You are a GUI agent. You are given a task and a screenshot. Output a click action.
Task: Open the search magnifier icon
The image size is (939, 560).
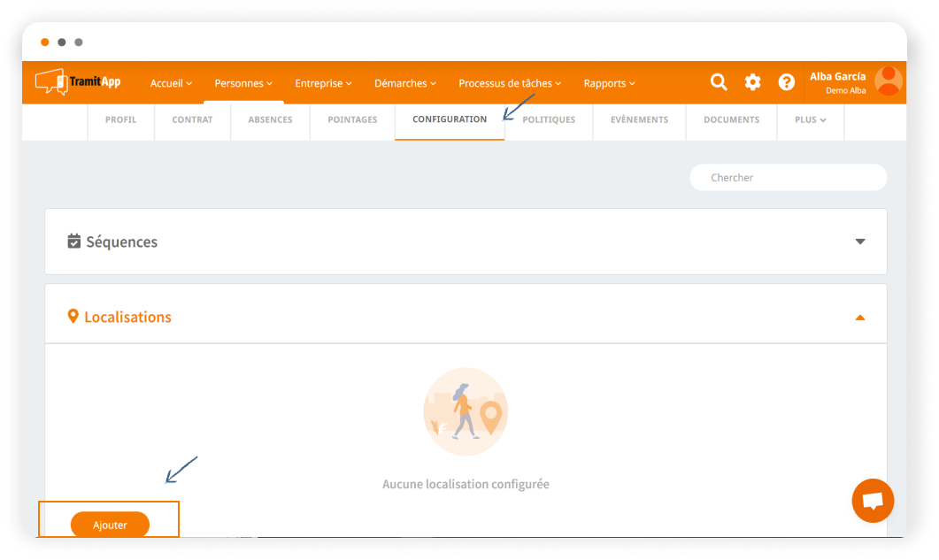(x=719, y=82)
